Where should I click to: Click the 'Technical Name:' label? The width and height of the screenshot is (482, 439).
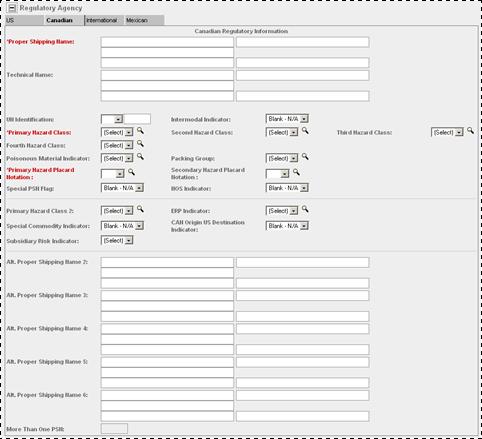click(30, 75)
